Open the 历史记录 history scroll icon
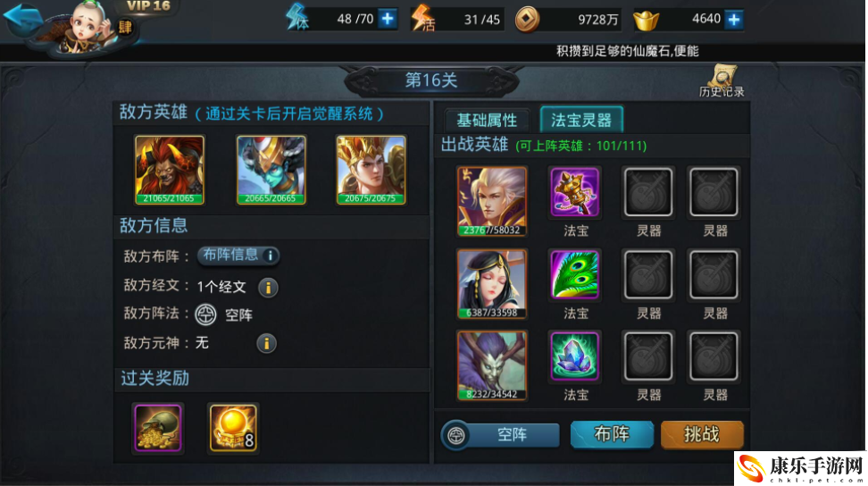Viewport: 868px width, 486px height. pos(722,80)
